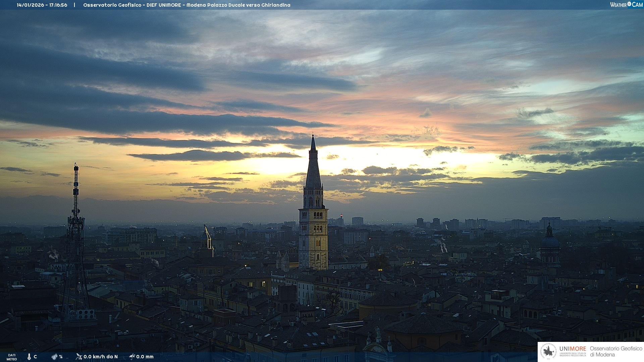The height and width of the screenshot is (362, 644).
Task: Click the construction crane in the skyline
Action: pyautogui.click(x=208, y=238)
